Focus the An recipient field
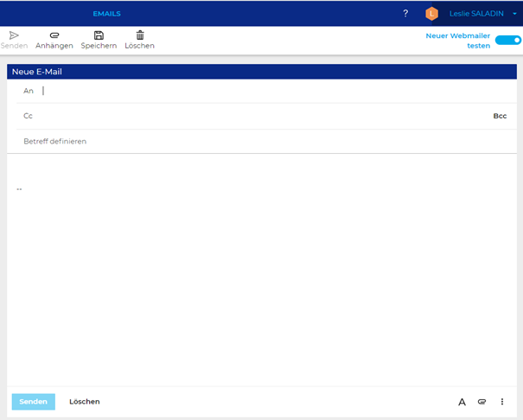 (259, 91)
